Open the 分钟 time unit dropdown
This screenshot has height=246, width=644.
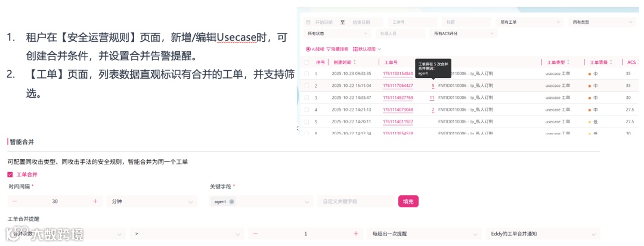(151, 201)
